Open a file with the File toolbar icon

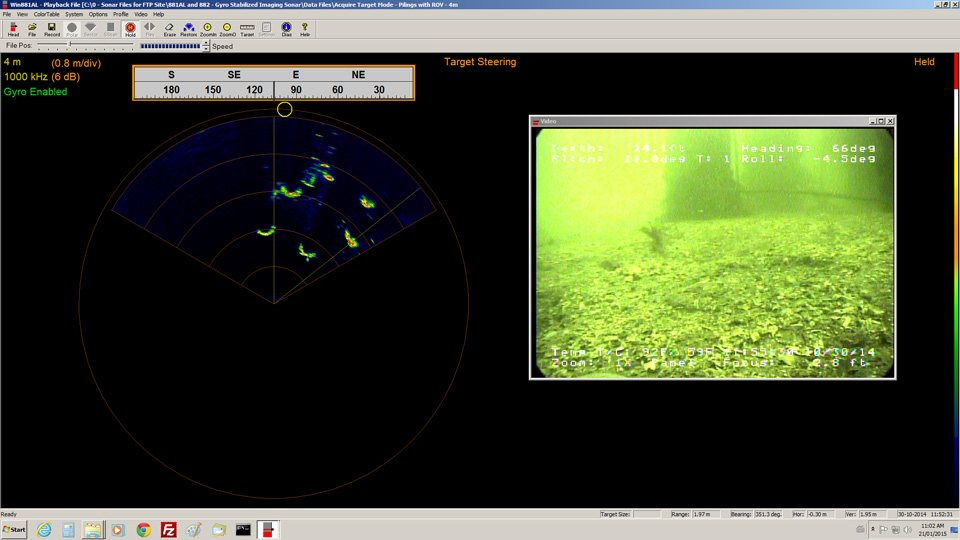point(32,29)
